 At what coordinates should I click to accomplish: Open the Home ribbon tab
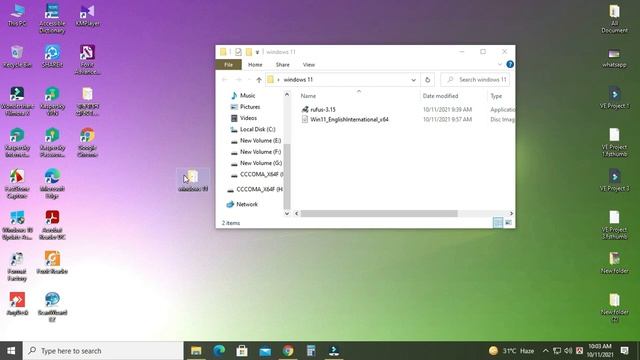255,64
